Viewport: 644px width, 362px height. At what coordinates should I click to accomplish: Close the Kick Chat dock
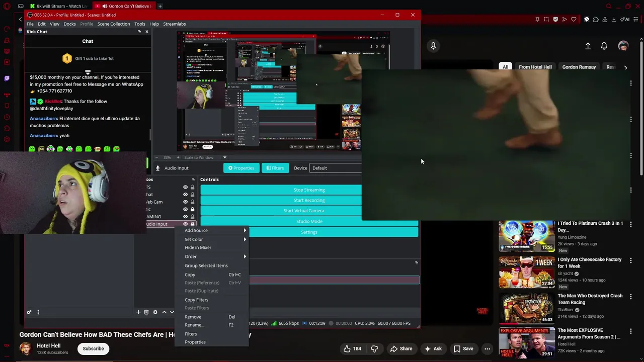click(x=147, y=32)
